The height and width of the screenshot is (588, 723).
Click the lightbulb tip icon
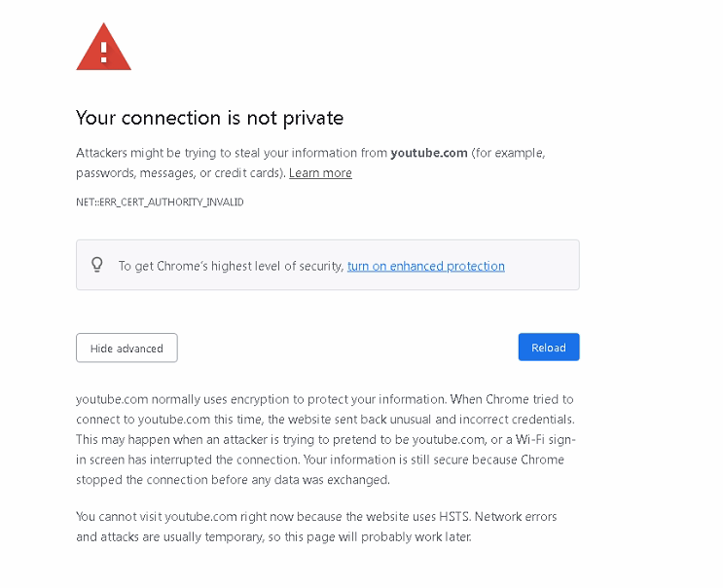(x=97, y=265)
